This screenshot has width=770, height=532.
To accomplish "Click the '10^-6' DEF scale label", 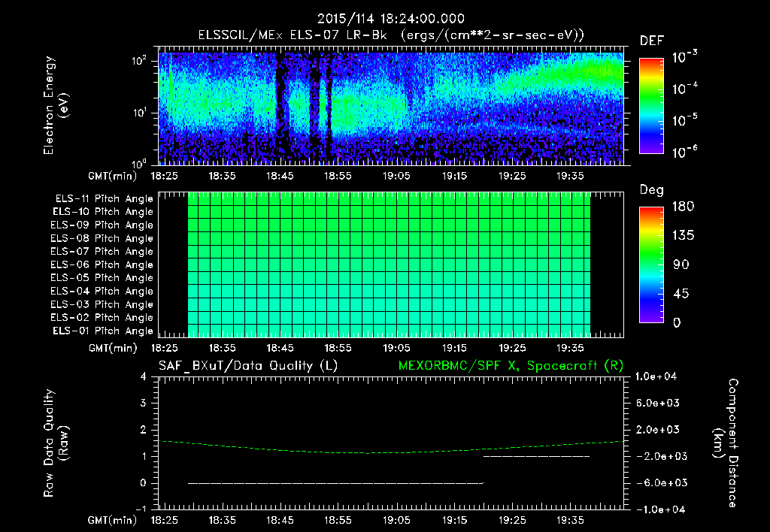I will [684, 152].
